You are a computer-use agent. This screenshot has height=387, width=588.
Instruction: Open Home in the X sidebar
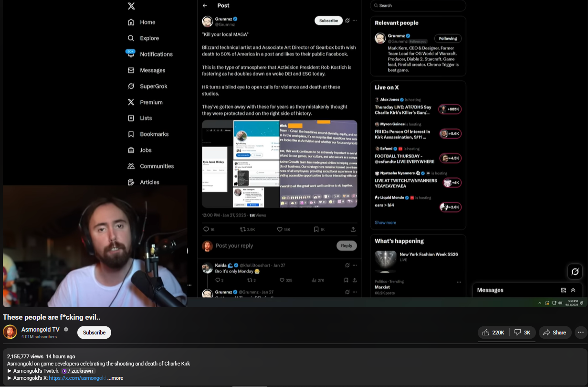141,22
